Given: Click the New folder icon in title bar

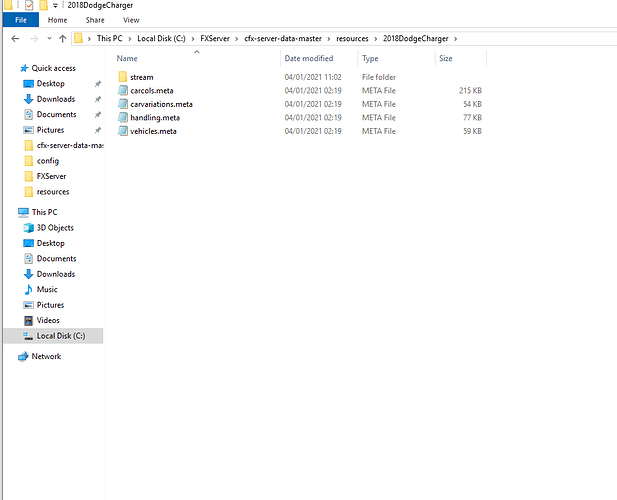Looking at the screenshot, I should click(43, 5).
